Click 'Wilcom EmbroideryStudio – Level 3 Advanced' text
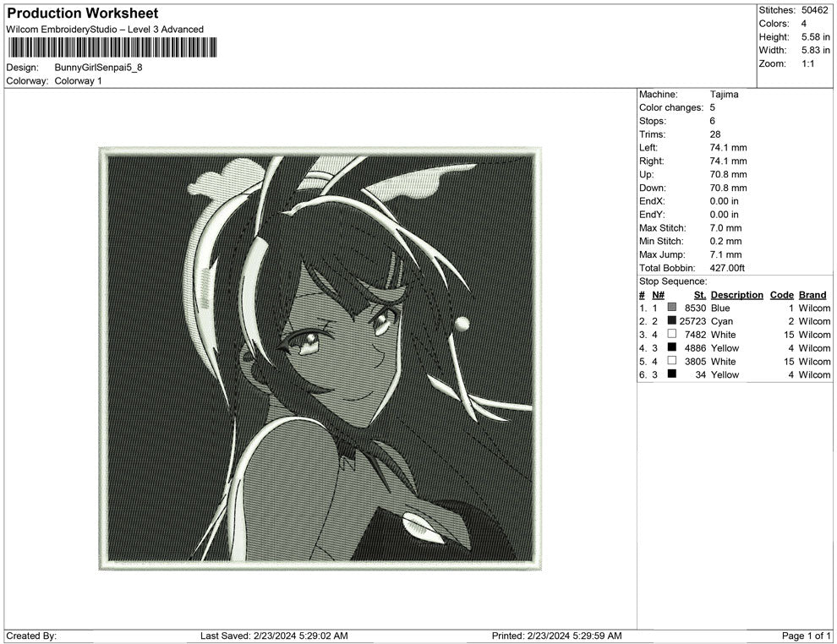The height and width of the screenshot is (644, 837). point(105,30)
